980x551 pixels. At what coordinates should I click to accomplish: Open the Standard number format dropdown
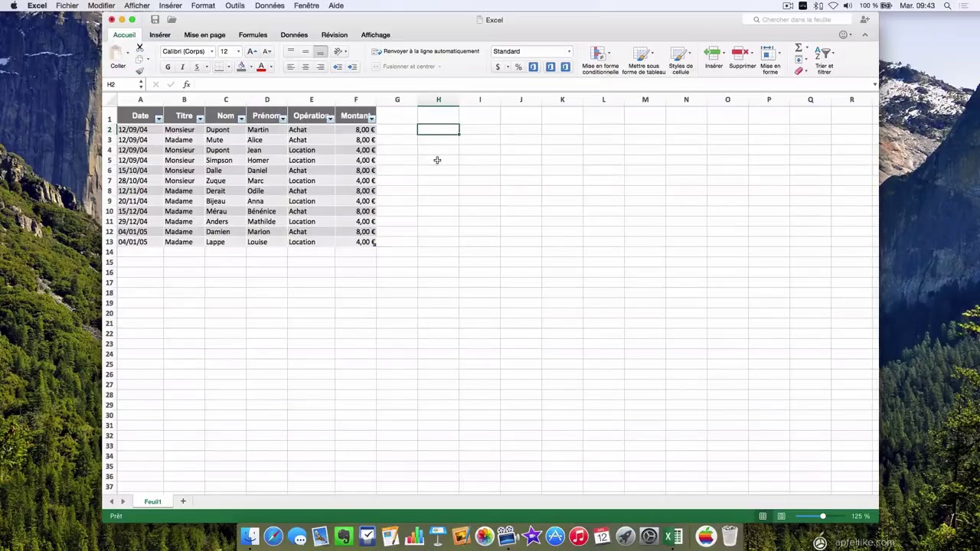pos(568,51)
